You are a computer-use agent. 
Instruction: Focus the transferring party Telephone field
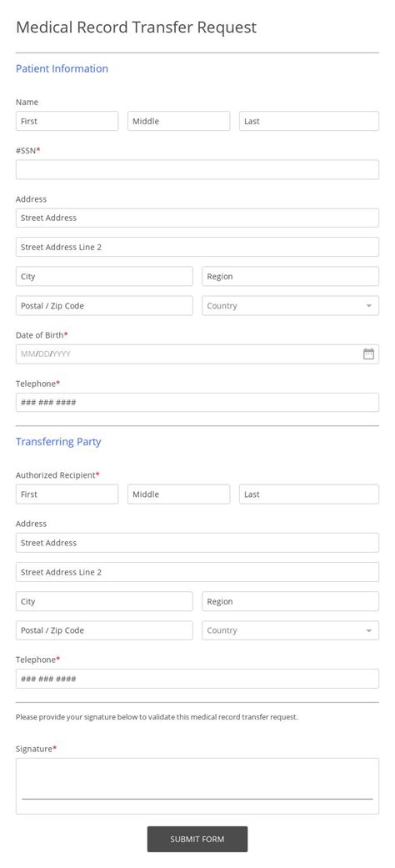pos(197,679)
